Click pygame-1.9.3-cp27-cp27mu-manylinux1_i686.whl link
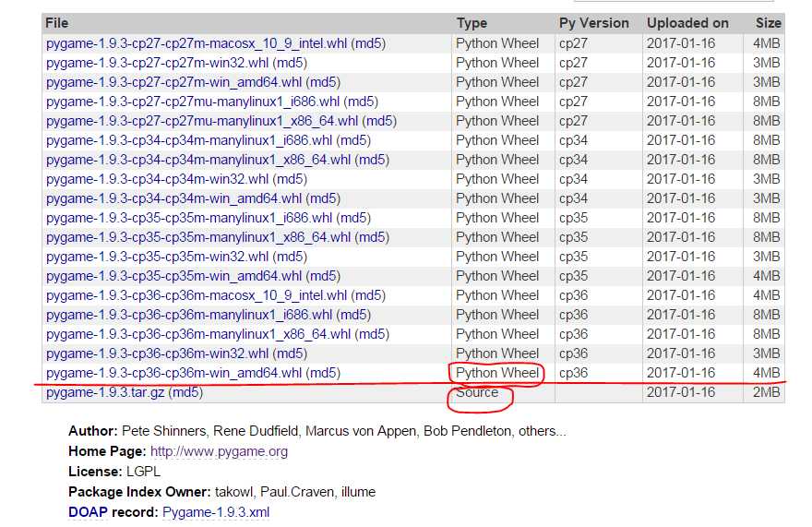This screenshot has height=527, width=812. tap(193, 102)
